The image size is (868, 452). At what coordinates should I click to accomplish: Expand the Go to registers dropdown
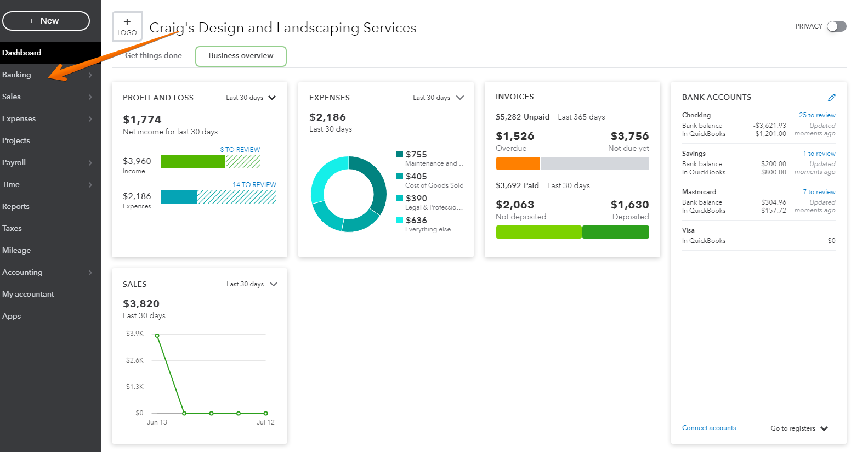tap(799, 428)
